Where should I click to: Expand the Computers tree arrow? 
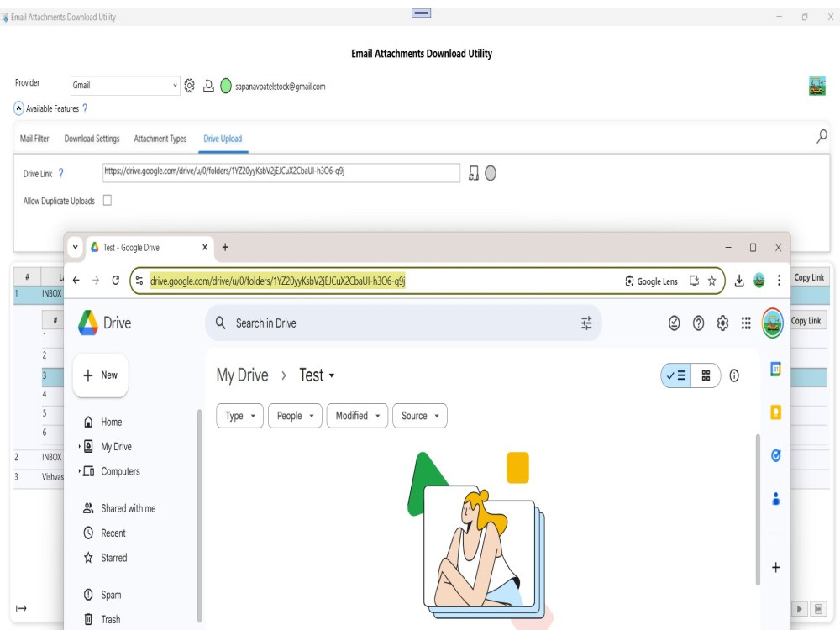pos(79,471)
